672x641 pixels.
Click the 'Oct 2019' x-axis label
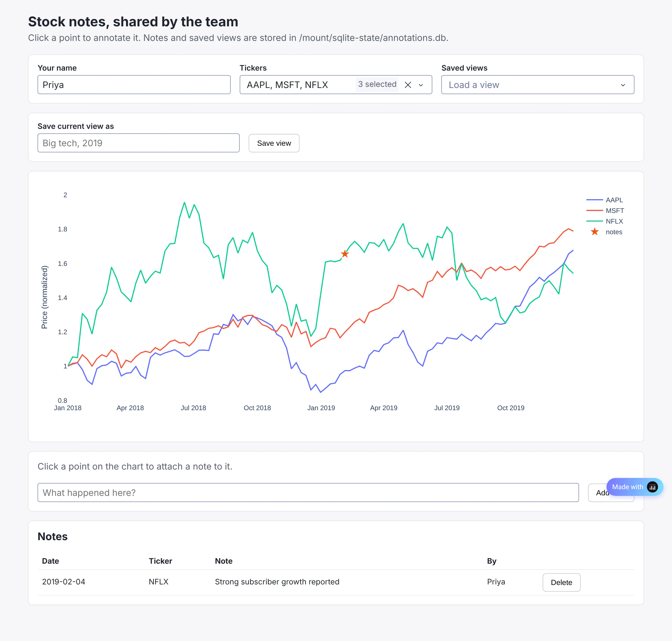(510, 408)
